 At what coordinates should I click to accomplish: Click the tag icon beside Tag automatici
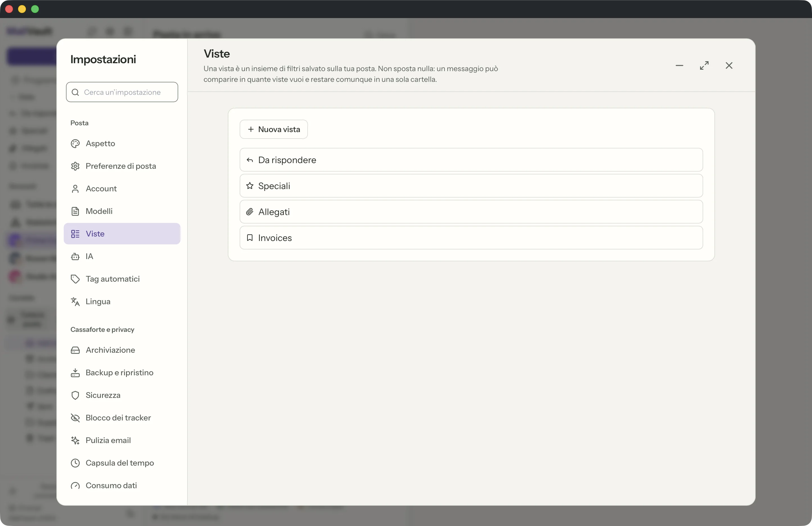pos(75,279)
